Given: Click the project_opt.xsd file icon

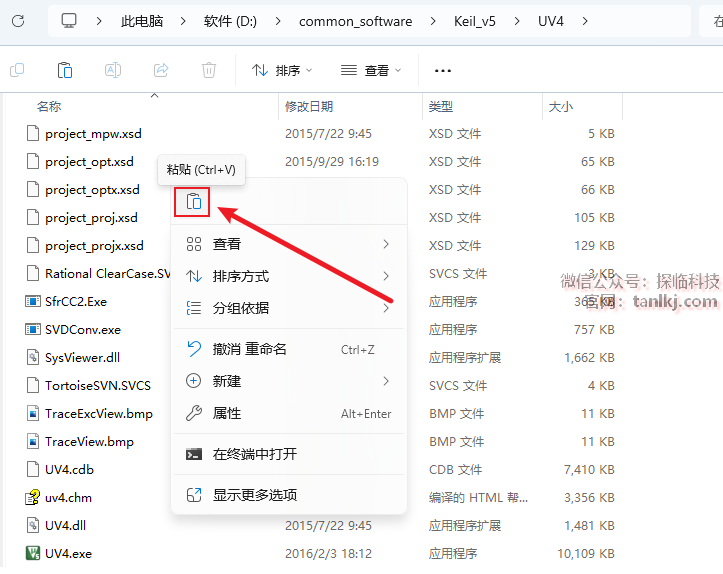Looking at the screenshot, I should (32, 161).
